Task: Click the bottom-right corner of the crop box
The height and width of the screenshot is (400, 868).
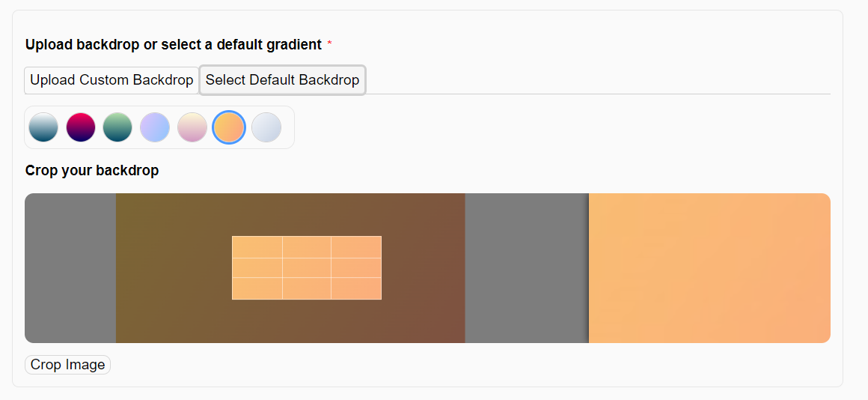Action: point(382,299)
